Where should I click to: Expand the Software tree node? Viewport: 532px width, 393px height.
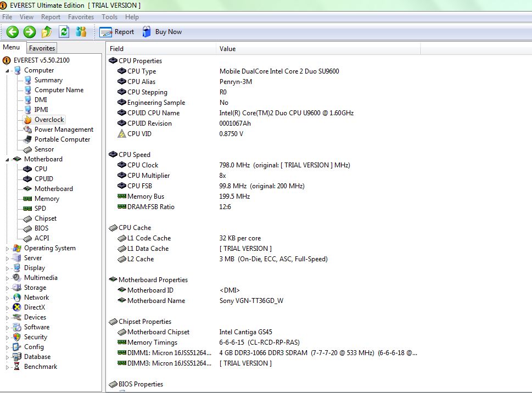pyautogui.click(x=7, y=328)
